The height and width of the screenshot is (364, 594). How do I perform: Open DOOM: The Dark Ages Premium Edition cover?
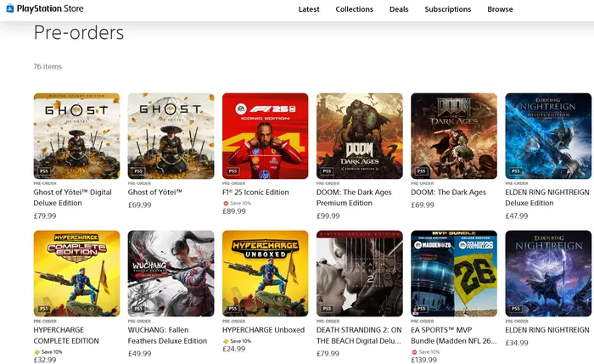[x=360, y=136]
